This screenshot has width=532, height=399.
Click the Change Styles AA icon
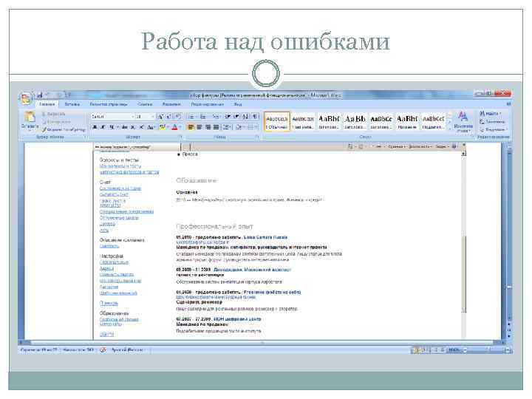(x=463, y=117)
